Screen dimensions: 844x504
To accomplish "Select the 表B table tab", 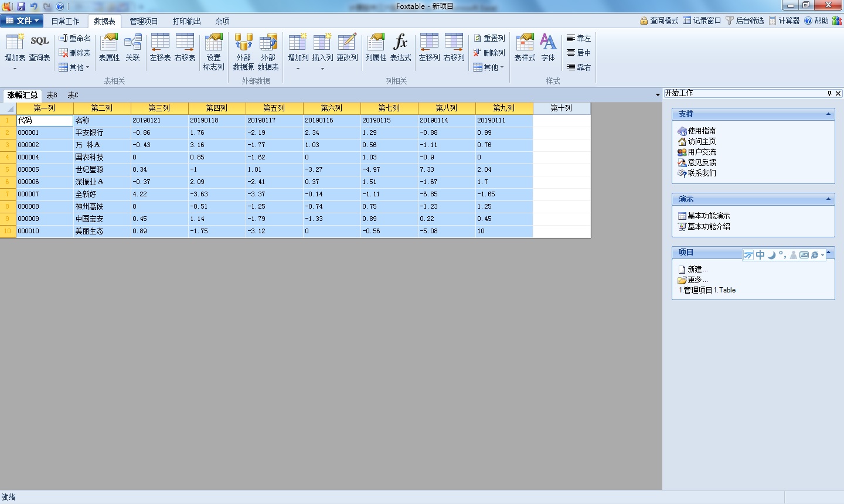I will click(x=52, y=95).
